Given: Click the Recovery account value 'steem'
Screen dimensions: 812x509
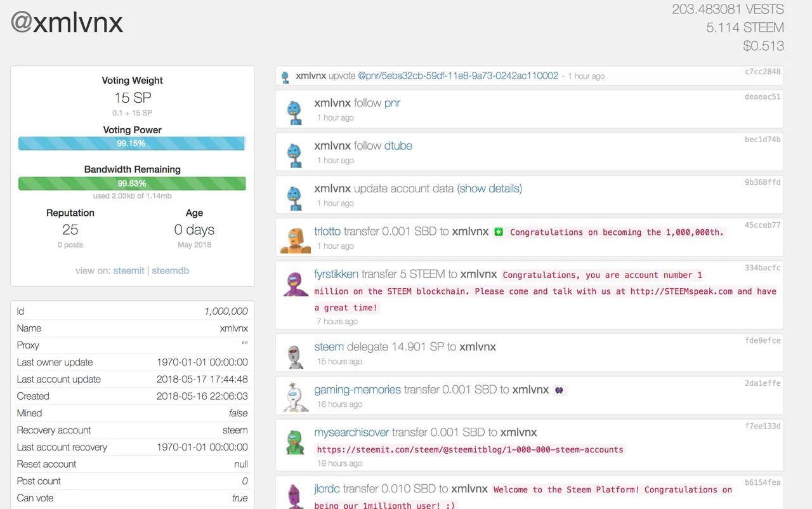Looking at the screenshot, I should (235, 430).
